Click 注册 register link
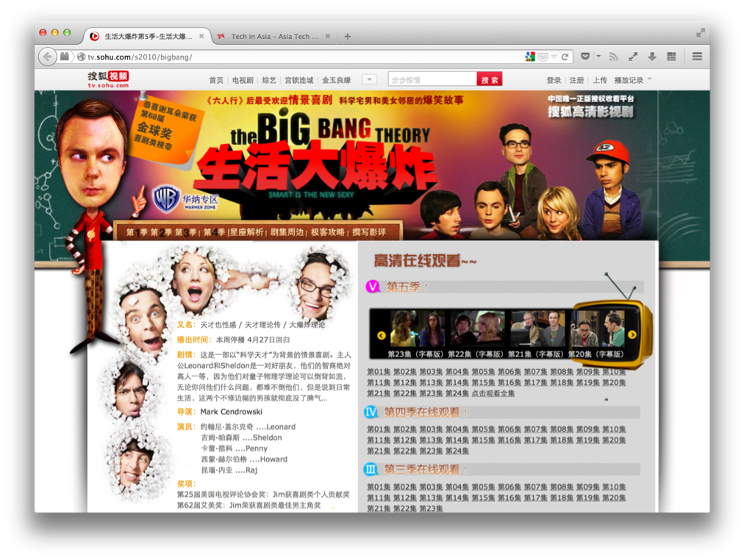Image resolution: width=744 pixels, height=560 pixels. (576, 80)
